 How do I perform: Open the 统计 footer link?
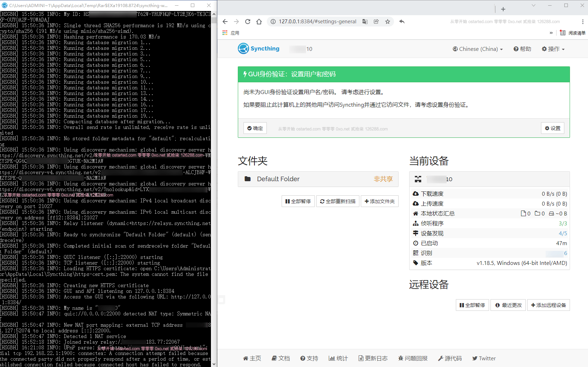click(x=338, y=358)
